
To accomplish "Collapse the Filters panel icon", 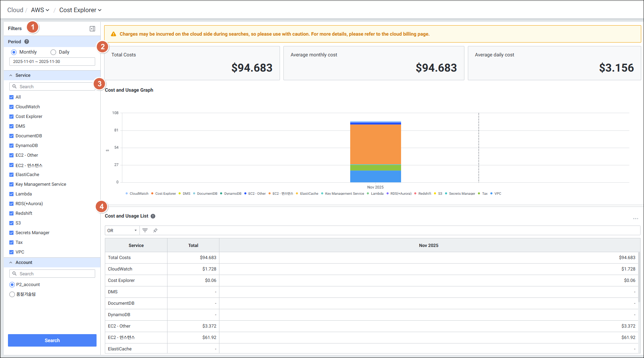I will (92, 29).
